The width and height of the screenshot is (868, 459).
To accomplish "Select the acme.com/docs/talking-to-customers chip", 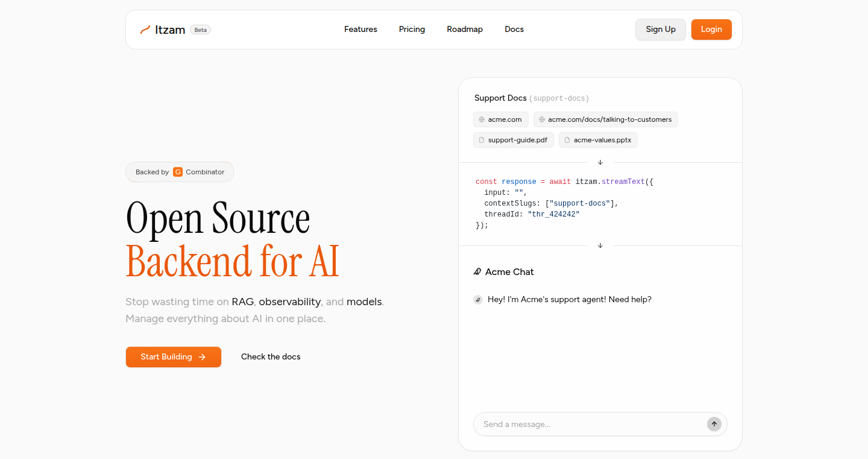I will [x=606, y=119].
